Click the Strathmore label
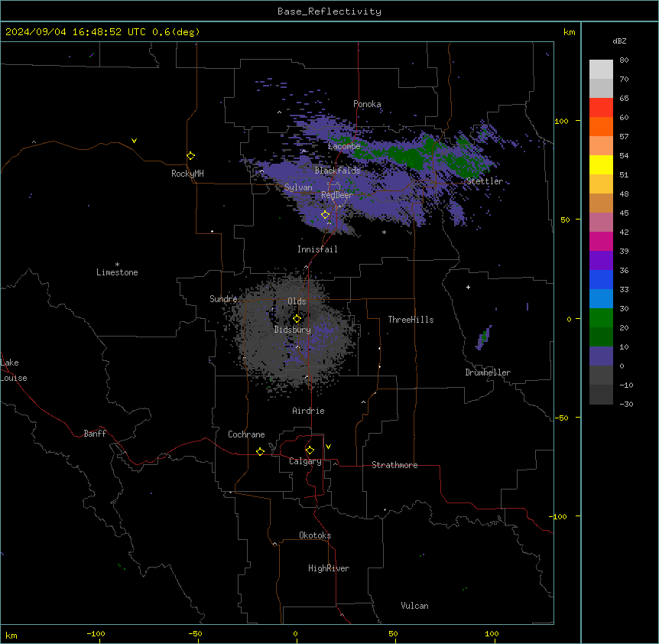This screenshot has width=659, height=644. (x=394, y=465)
